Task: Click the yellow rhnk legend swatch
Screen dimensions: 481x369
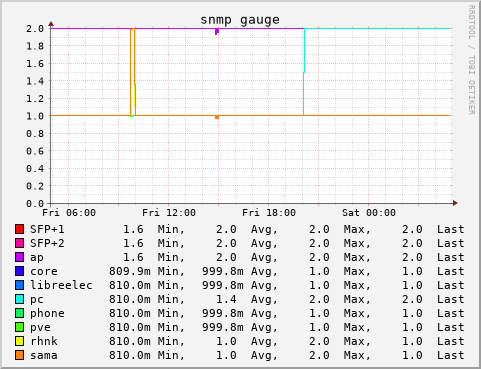Action: click(19, 341)
